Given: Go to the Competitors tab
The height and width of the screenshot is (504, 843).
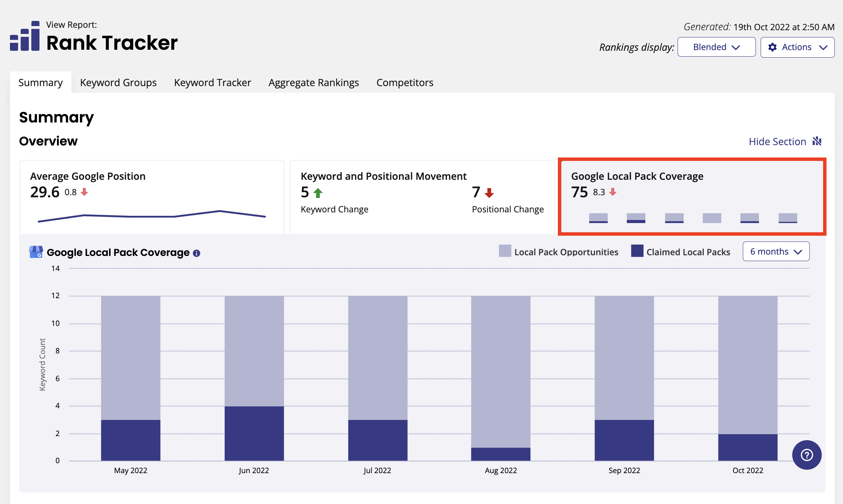Looking at the screenshot, I should 405,83.
